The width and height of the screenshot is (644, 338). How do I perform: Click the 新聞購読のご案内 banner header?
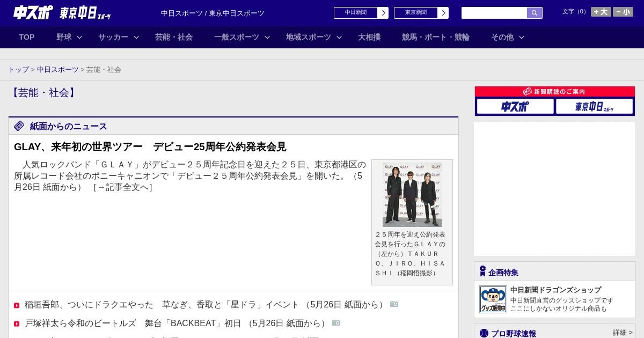[x=555, y=92]
